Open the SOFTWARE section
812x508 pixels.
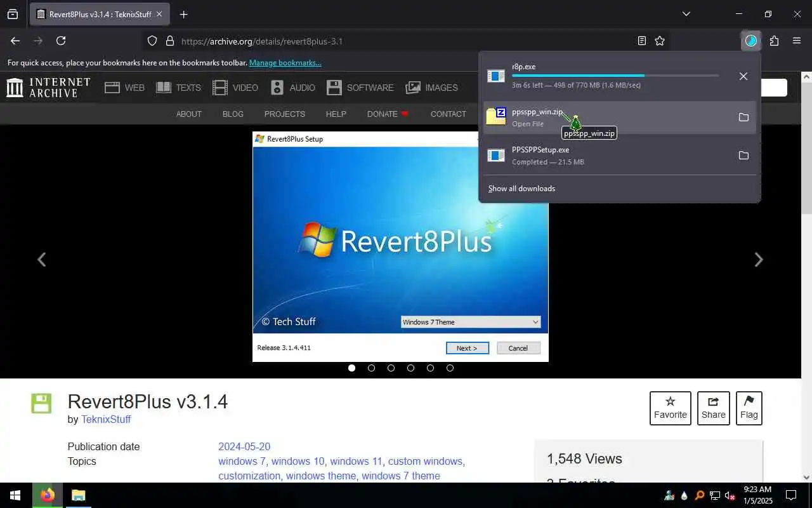(360, 88)
